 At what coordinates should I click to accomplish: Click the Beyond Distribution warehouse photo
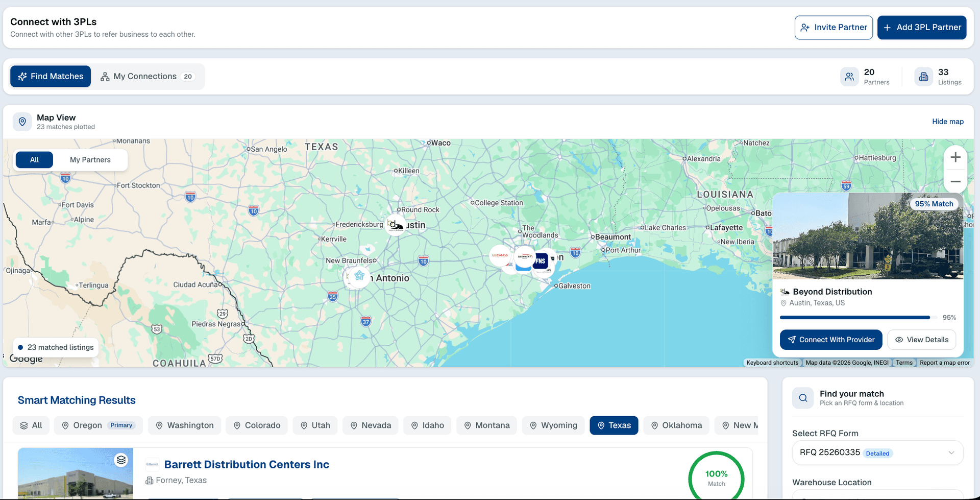tap(868, 236)
